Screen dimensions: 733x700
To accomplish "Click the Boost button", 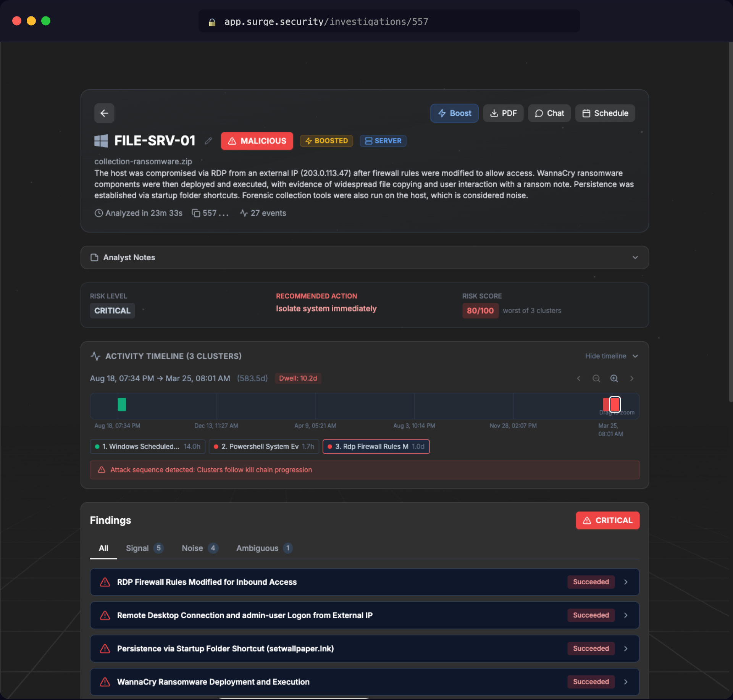I will click(454, 113).
